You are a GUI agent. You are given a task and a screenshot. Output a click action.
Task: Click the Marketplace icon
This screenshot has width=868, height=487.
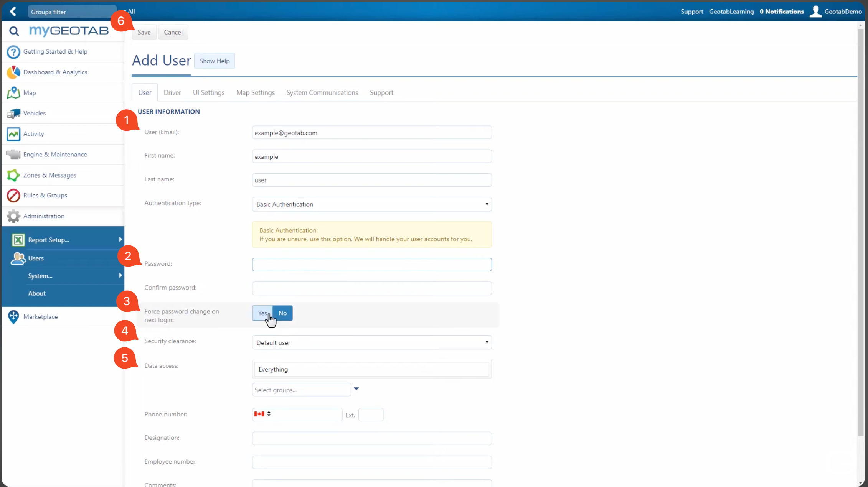point(13,317)
